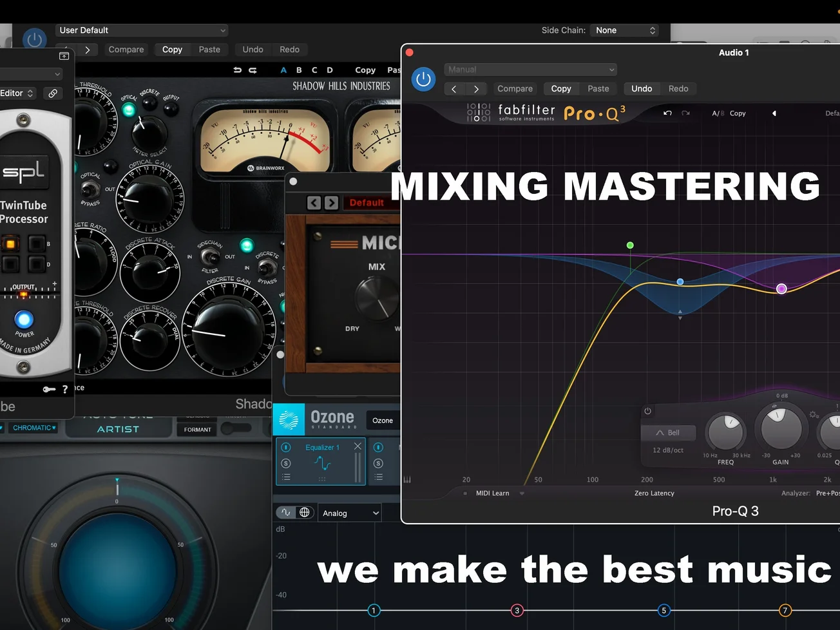840x630 pixels.
Task: Click the FREQ knob in Pro-Q 3
Action: 725,432
